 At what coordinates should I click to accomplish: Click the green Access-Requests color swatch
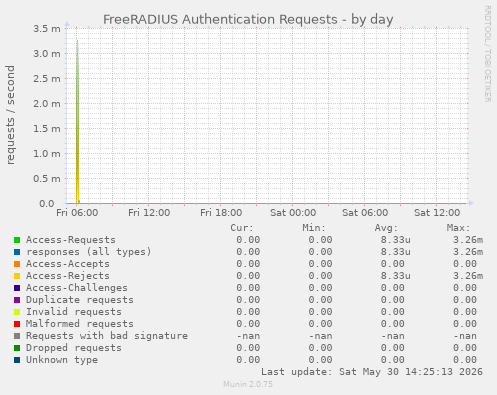coord(17,240)
